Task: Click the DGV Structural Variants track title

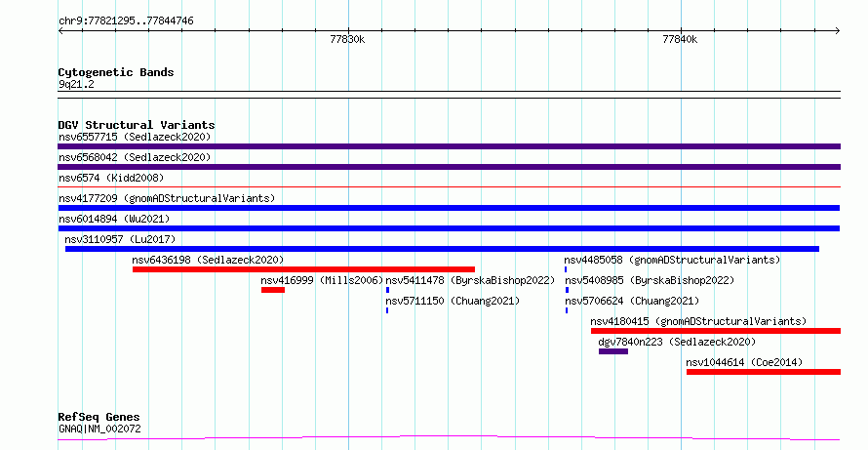Action: coord(137,125)
